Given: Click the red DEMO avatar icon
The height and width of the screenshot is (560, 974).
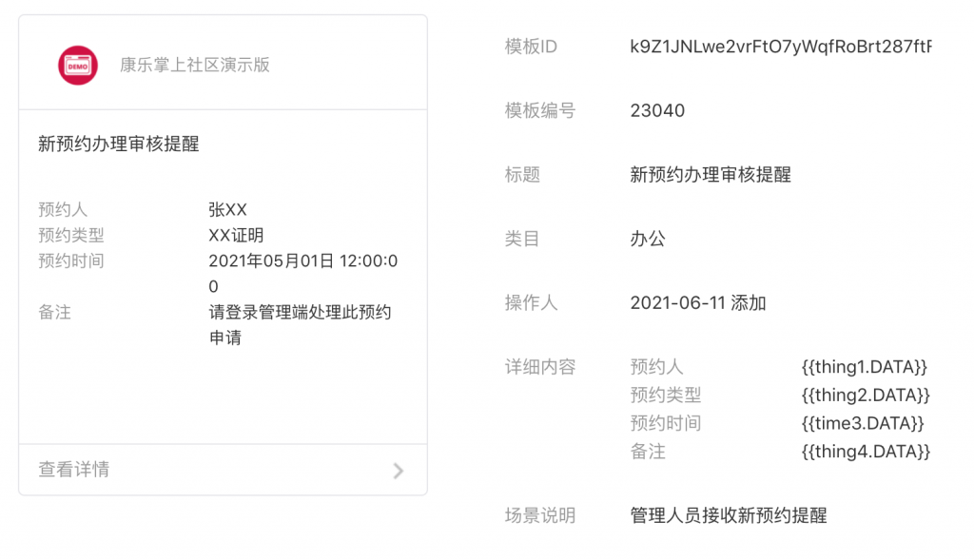Looking at the screenshot, I should point(78,65).
